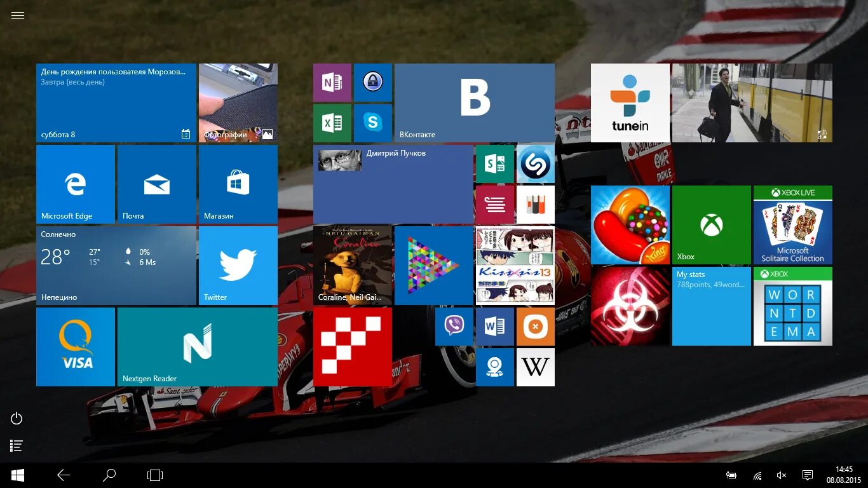
Task: Open the Почта mail tile
Action: 157,184
